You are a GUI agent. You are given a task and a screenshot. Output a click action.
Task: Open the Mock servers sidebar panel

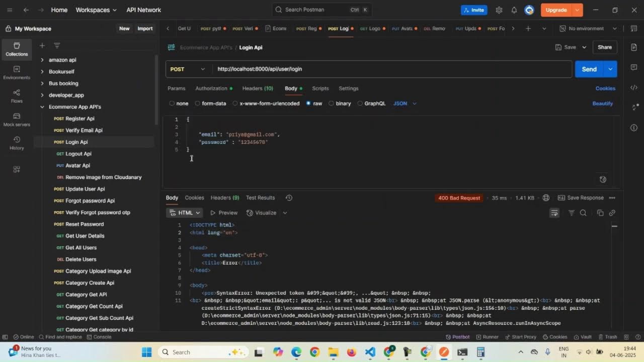pos(17,120)
